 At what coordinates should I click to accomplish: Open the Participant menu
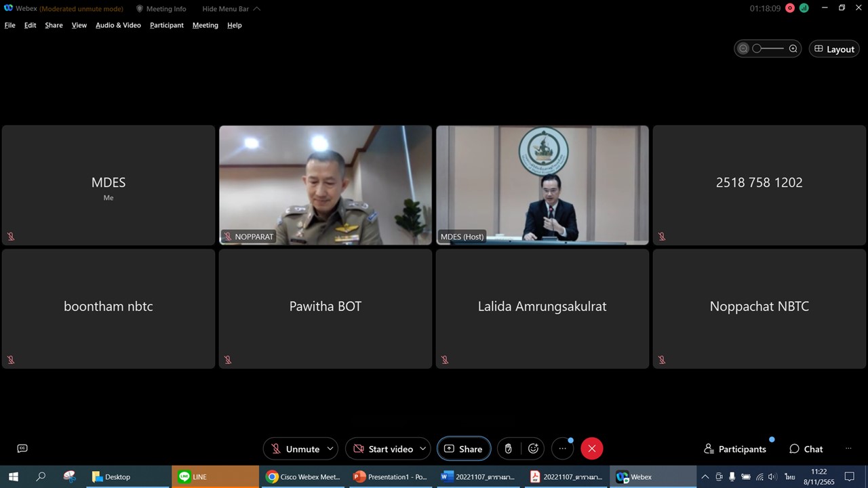167,25
